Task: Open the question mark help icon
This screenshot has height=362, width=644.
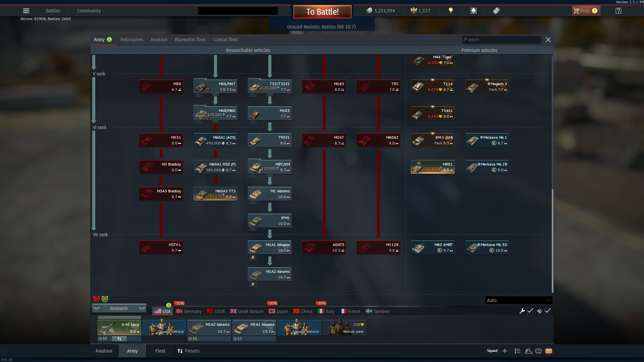Action: pyautogui.click(x=619, y=11)
